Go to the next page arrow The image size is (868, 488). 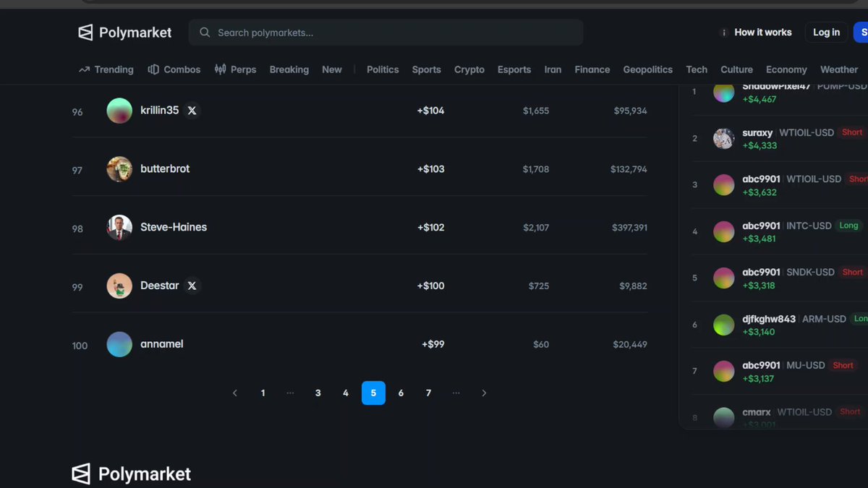(x=484, y=393)
